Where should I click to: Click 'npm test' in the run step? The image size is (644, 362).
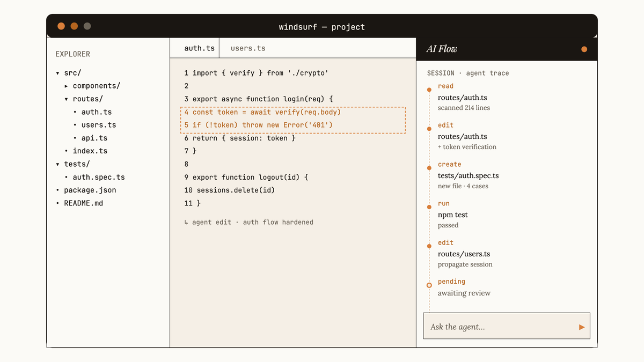click(x=453, y=215)
